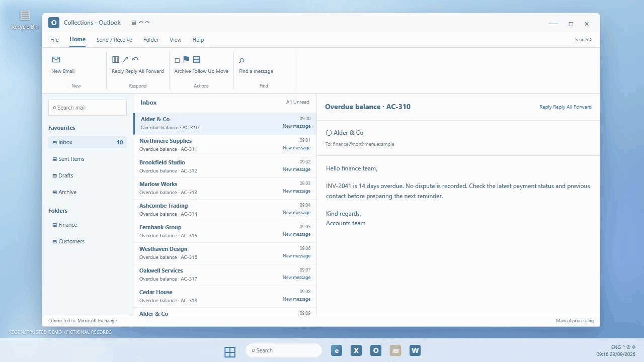Image resolution: width=644 pixels, height=362 pixels.
Task: Open the Excel X icon on taskbar
Action: [x=356, y=350]
